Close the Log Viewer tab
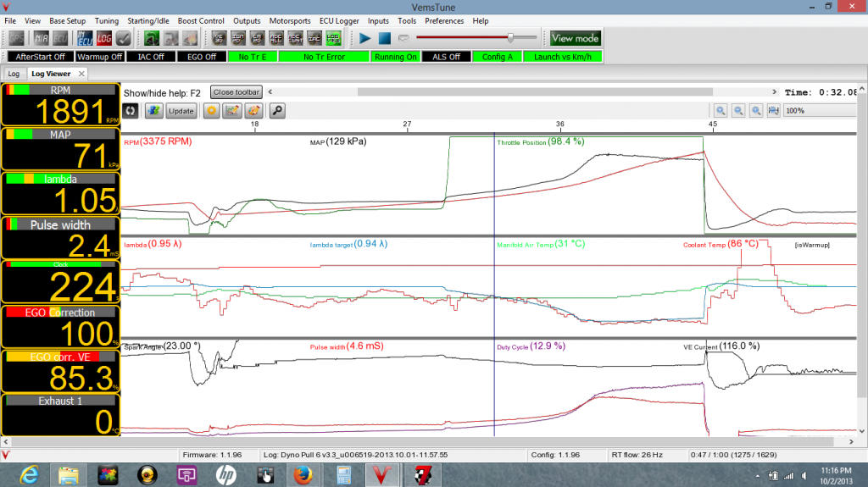The width and height of the screenshot is (868, 487). (81, 74)
